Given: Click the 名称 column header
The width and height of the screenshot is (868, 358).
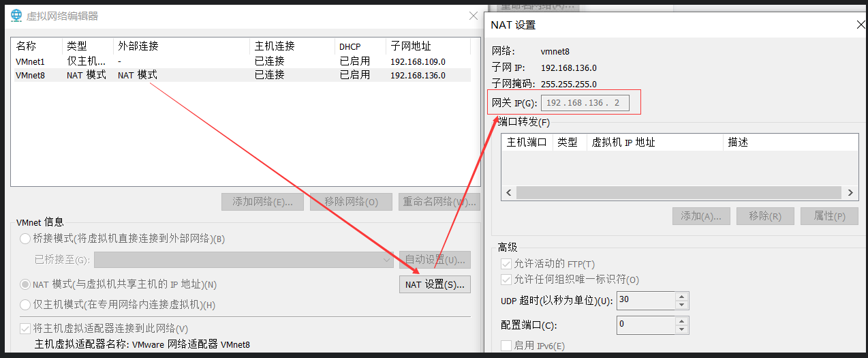Looking at the screenshot, I should 26,46.
